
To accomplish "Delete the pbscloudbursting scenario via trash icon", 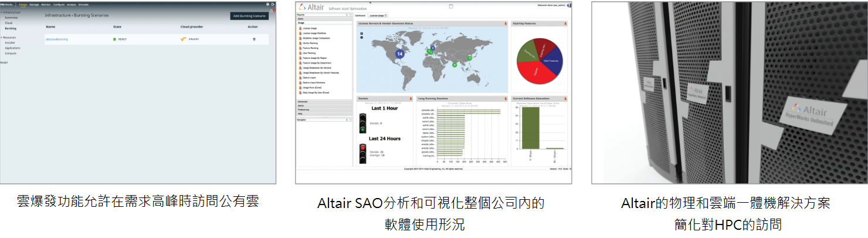I will [x=254, y=39].
